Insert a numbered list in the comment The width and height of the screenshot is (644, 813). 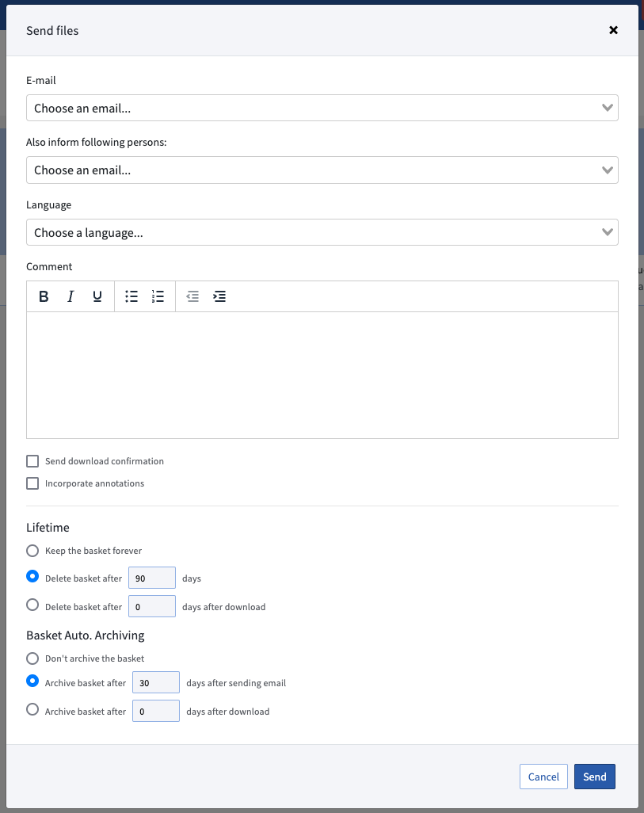158,296
